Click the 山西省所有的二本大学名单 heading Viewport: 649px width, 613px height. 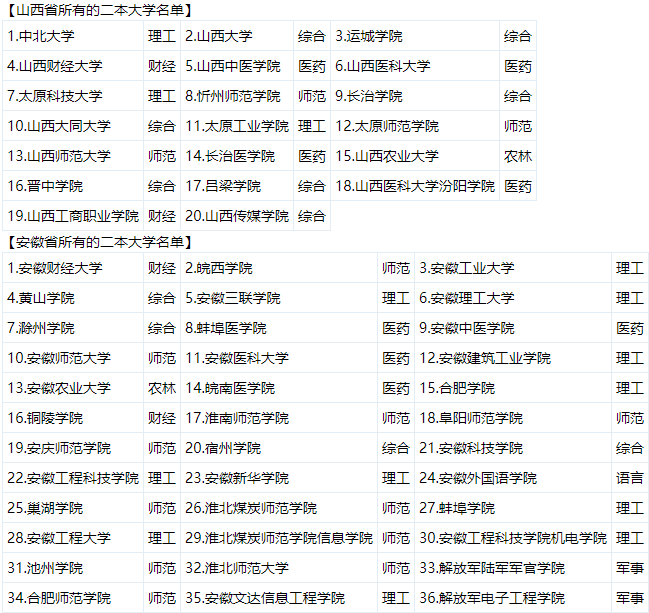click(x=99, y=10)
